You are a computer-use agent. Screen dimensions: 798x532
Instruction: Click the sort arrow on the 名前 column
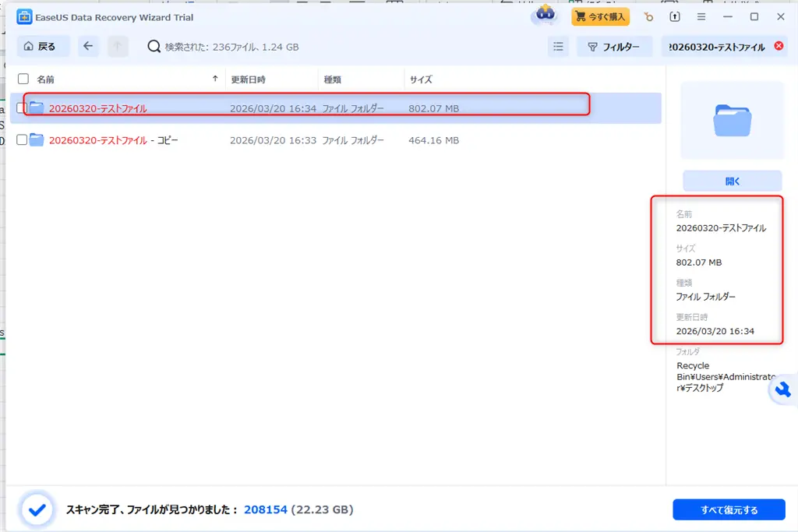pos(216,79)
